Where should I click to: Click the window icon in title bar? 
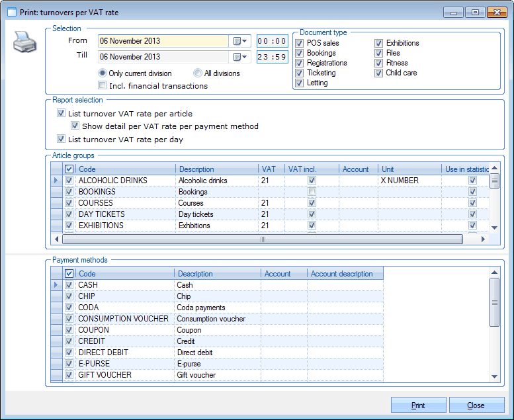[11, 12]
